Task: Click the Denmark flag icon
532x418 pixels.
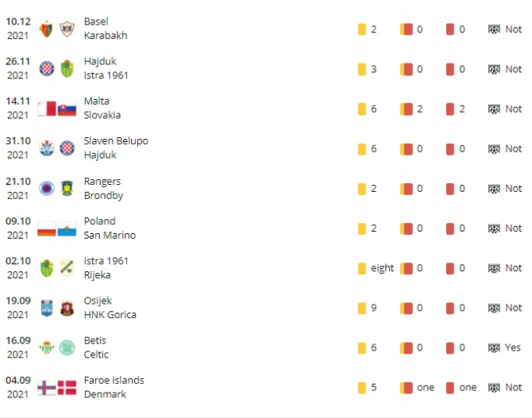Action: point(67,388)
